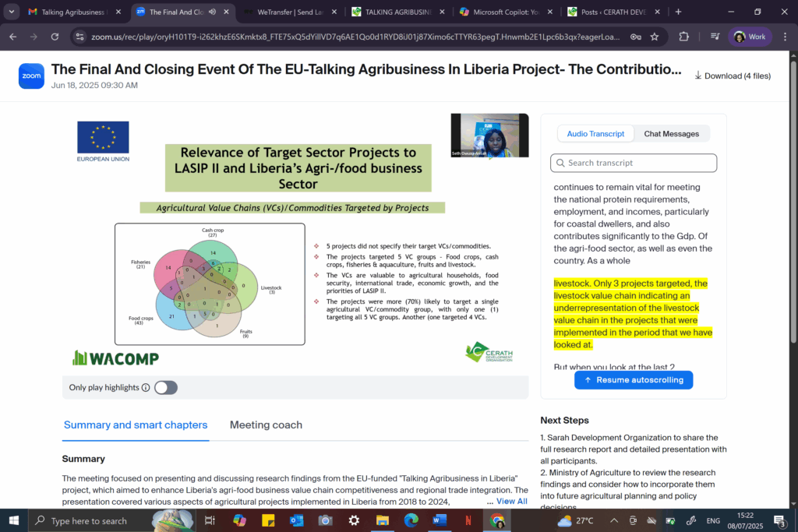Open Outlook from taskbar
The width and height of the screenshot is (798, 532).
(296, 520)
